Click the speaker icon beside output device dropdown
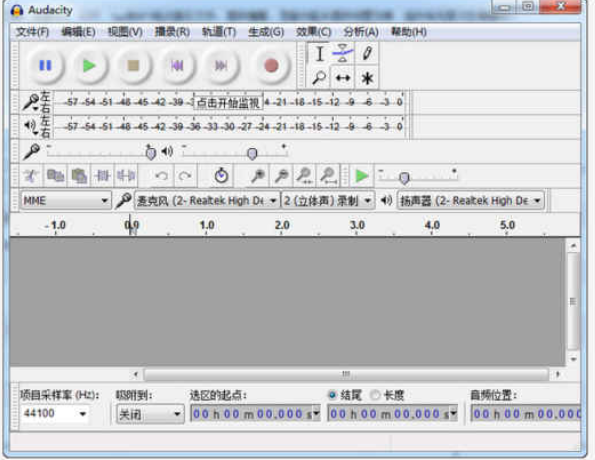Image resolution: width=595 pixels, height=460 pixels. tap(386, 200)
